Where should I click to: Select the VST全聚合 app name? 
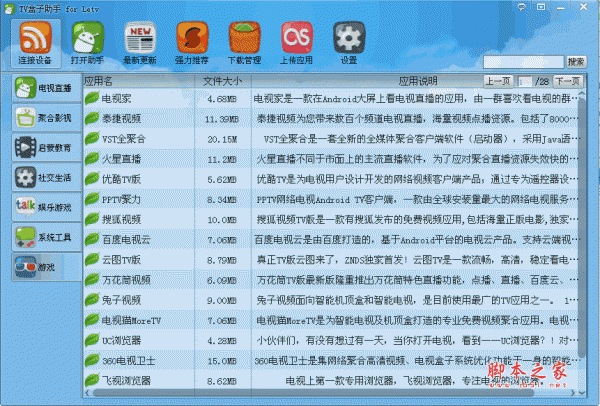click(x=124, y=139)
